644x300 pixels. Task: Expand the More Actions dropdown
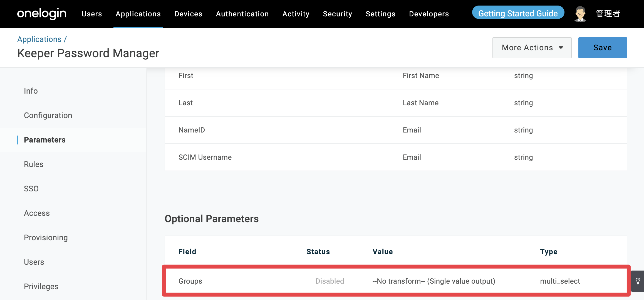pos(532,48)
